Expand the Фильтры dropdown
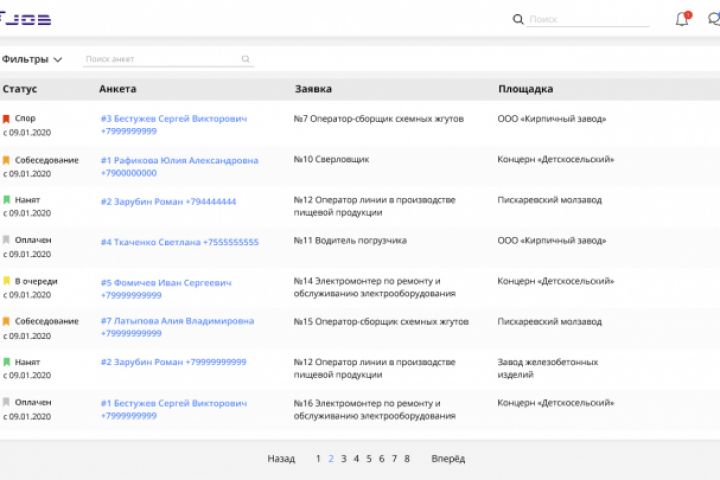Image resolution: width=720 pixels, height=480 pixels. 32,59
